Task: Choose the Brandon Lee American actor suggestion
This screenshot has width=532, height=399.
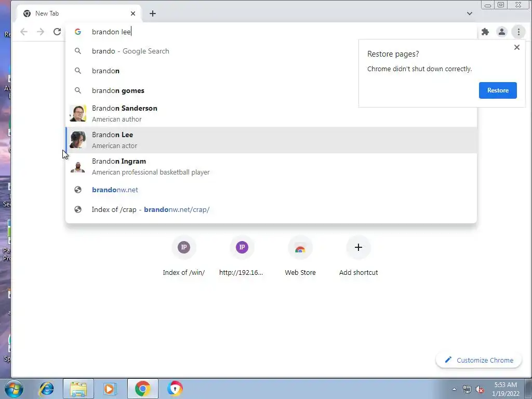Action: 271,140
